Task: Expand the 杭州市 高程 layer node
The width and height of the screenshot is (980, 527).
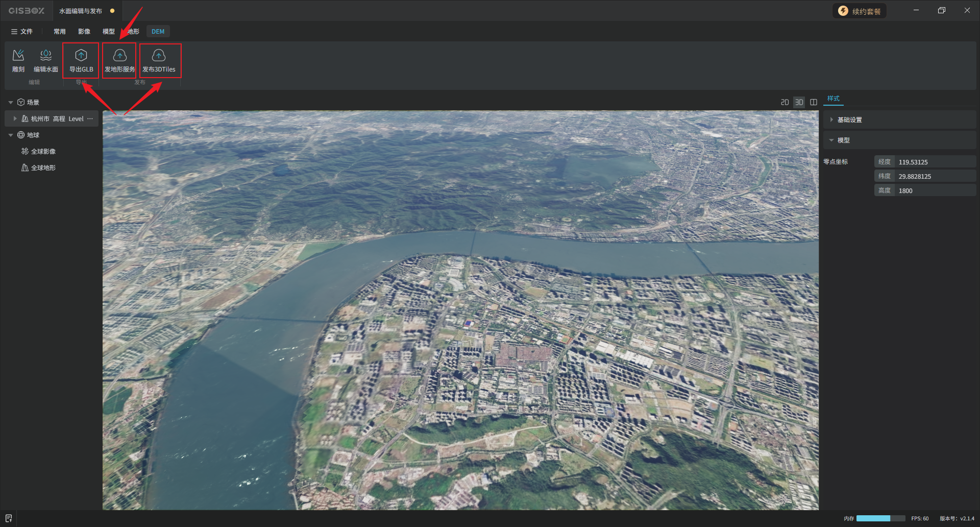Action: [x=15, y=119]
